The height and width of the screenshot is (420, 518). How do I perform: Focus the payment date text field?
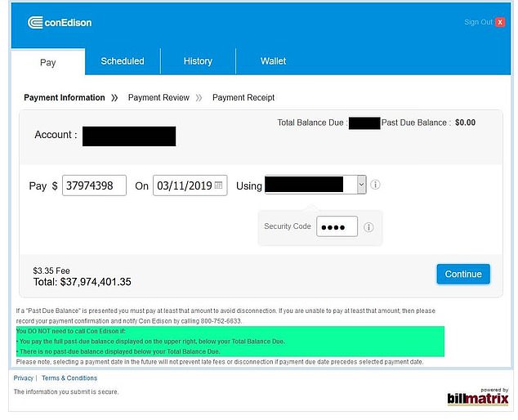click(x=184, y=185)
